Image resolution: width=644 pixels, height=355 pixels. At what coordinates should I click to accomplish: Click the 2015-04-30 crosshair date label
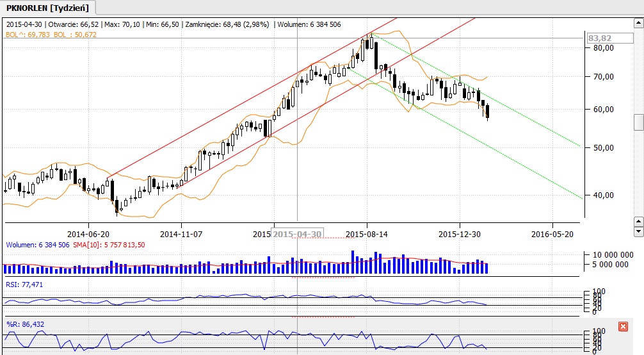point(298,234)
